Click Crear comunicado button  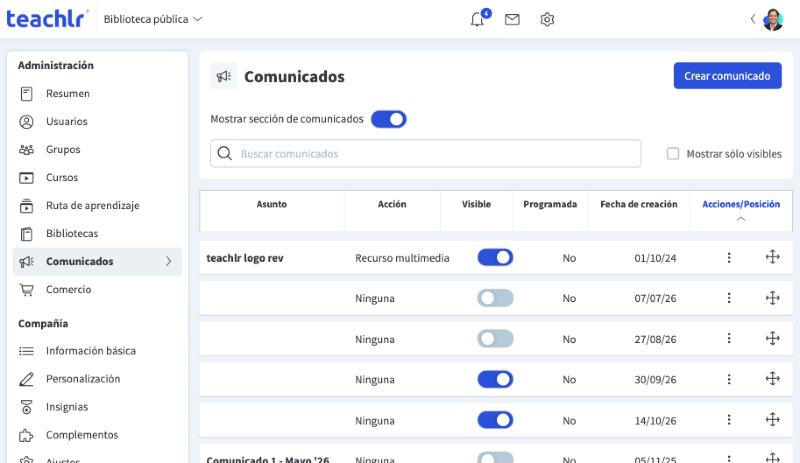[x=727, y=76]
